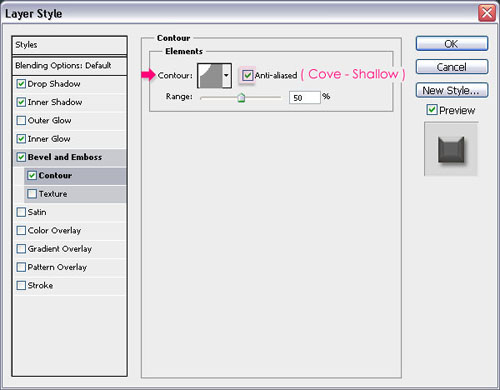Open the Color Overlay settings label

tap(54, 231)
